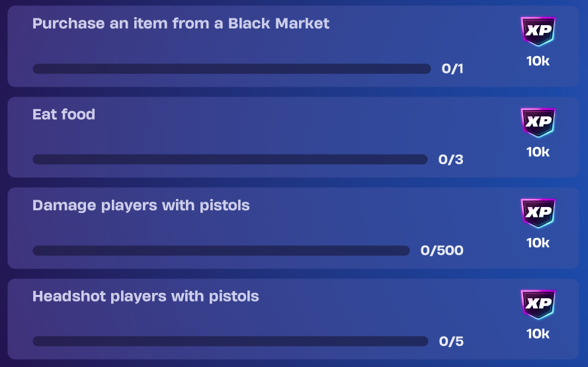Select the Purchase an item from Black Market title

click(x=181, y=24)
